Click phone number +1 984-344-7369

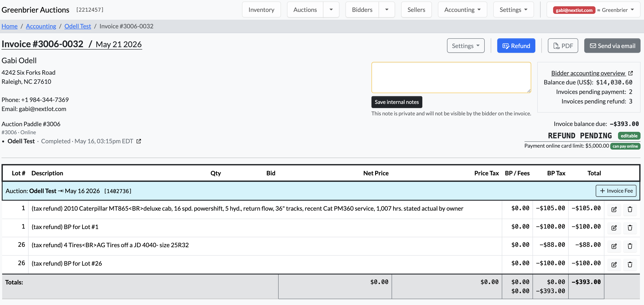pyautogui.click(x=45, y=100)
